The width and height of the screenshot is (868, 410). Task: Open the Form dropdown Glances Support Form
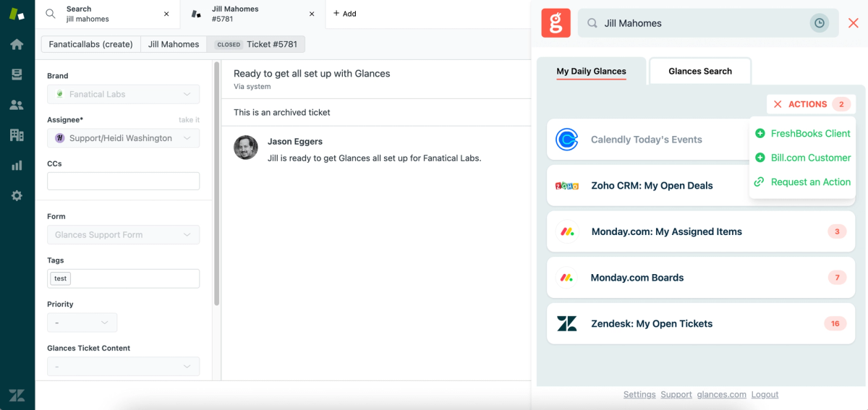click(x=123, y=235)
